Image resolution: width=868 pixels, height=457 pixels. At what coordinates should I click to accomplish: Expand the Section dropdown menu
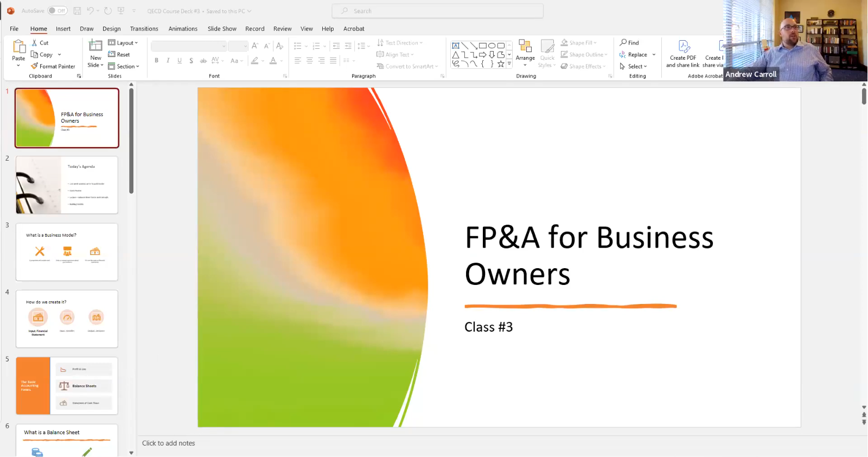124,66
